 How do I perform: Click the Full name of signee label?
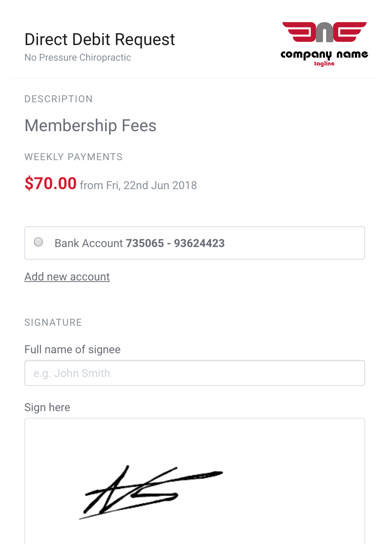pyautogui.click(x=73, y=349)
